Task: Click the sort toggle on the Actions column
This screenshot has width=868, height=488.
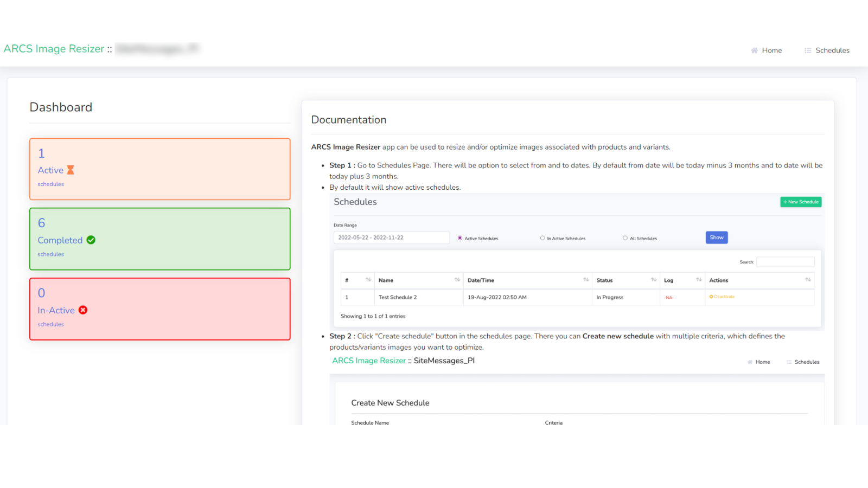Action: [808, 280]
